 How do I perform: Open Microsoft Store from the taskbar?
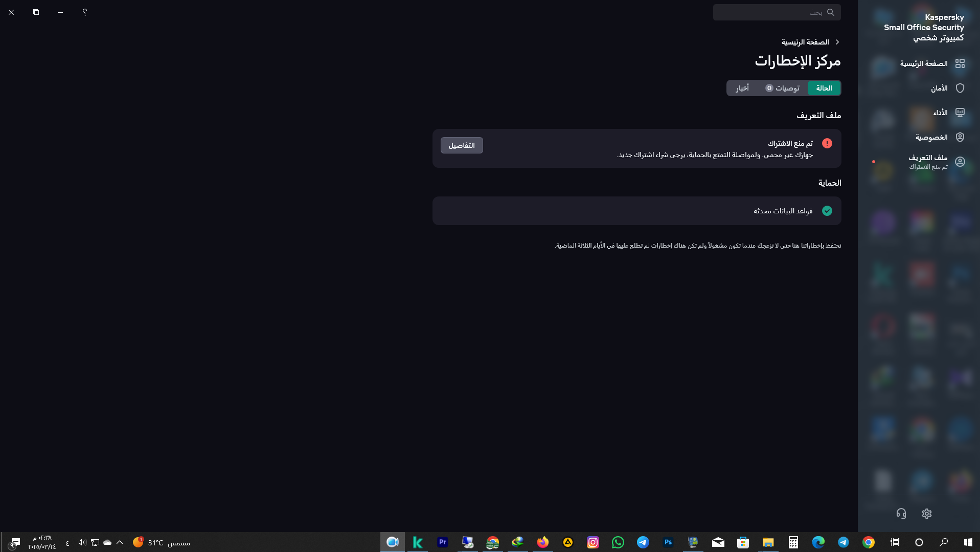tap(743, 542)
